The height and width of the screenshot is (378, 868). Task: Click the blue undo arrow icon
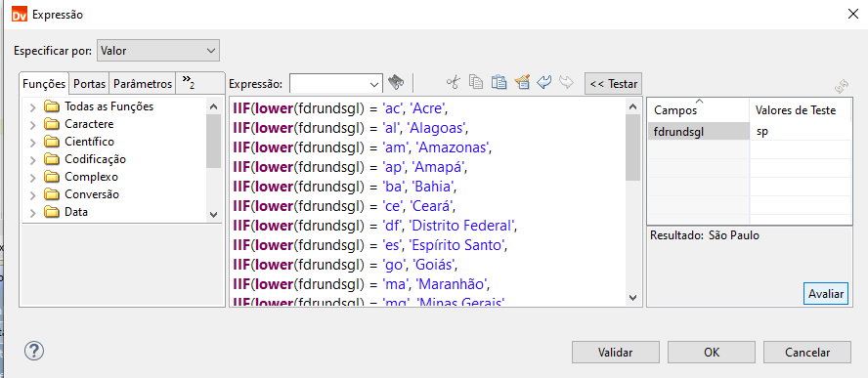point(544,82)
